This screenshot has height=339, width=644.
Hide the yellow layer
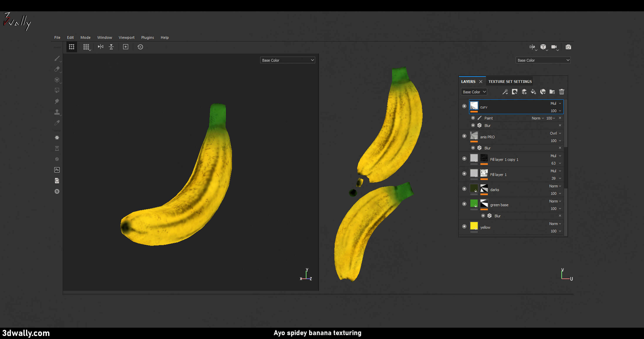tap(464, 226)
